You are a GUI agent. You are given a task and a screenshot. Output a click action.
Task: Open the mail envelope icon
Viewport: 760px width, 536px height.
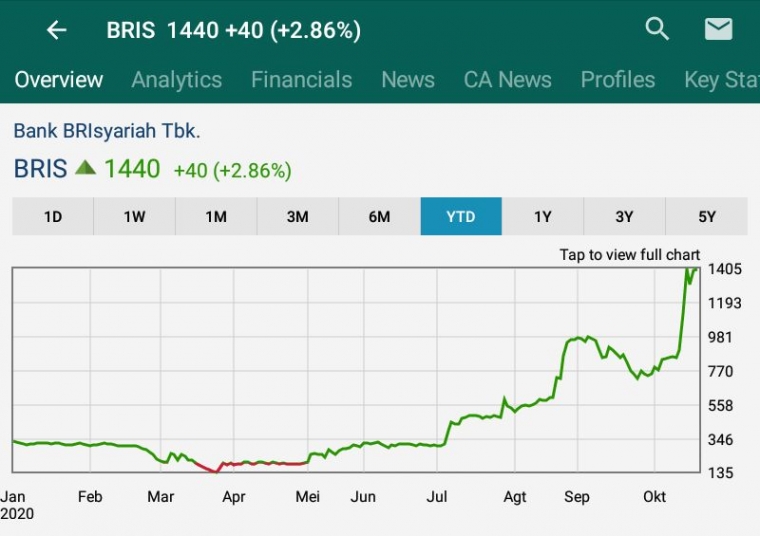pos(718,29)
